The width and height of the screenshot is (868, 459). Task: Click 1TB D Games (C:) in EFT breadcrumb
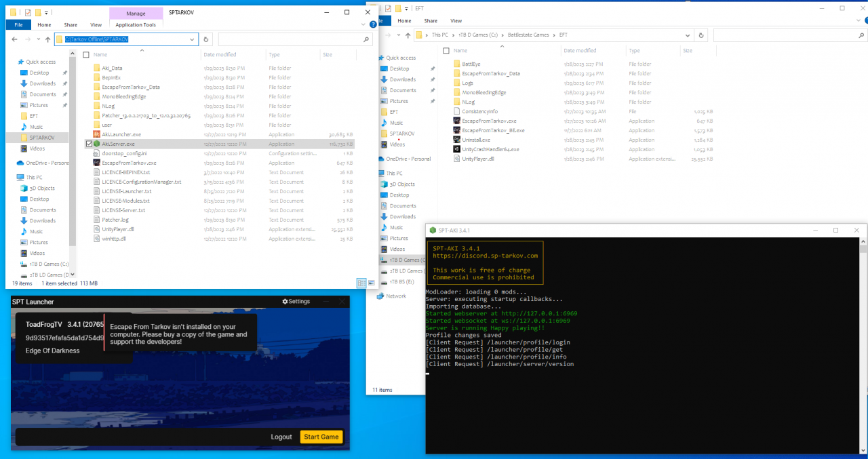pos(479,35)
